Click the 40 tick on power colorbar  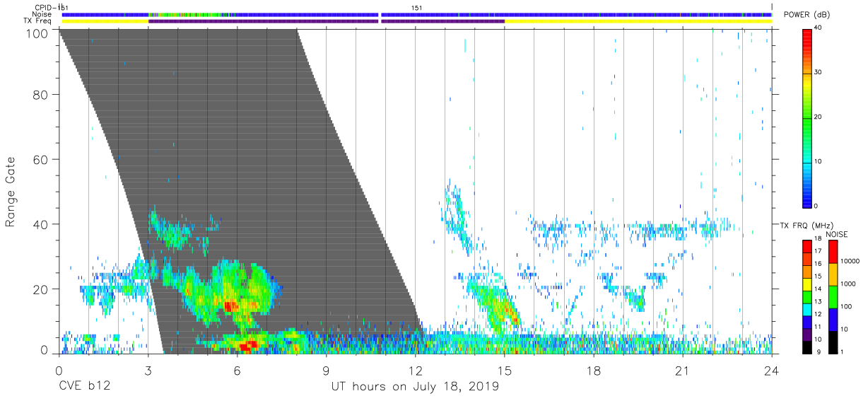pyautogui.click(x=819, y=28)
